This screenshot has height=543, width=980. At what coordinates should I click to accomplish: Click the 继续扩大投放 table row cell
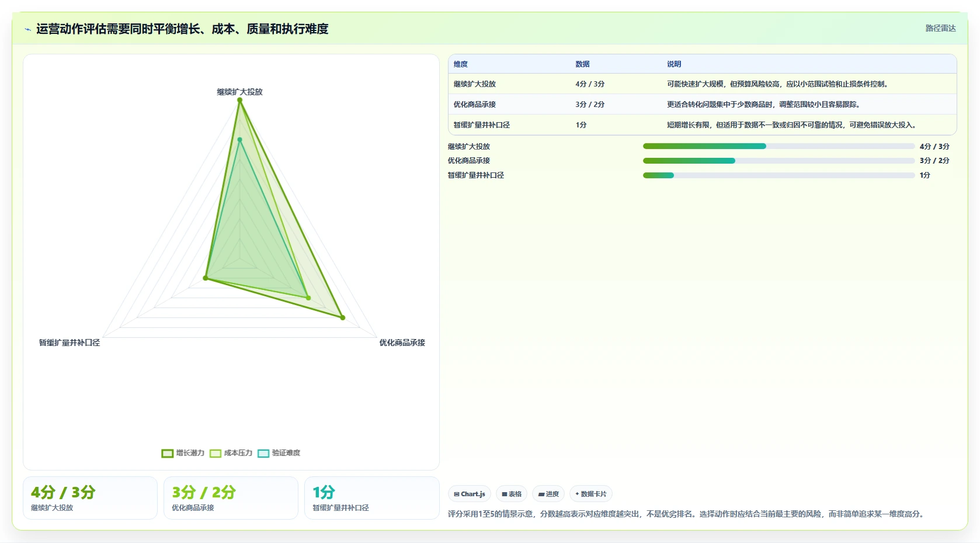point(475,84)
